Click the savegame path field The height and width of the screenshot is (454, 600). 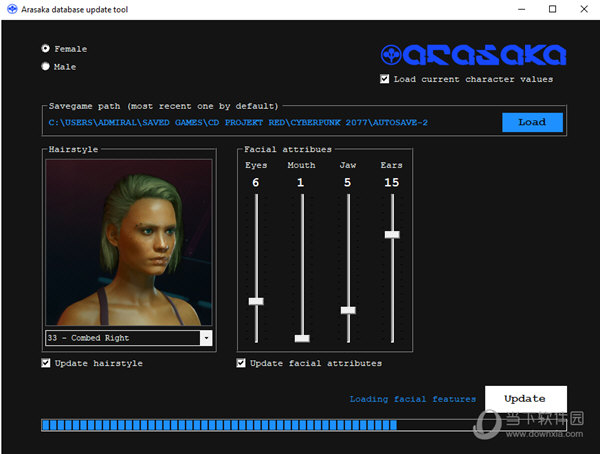(x=270, y=122)
